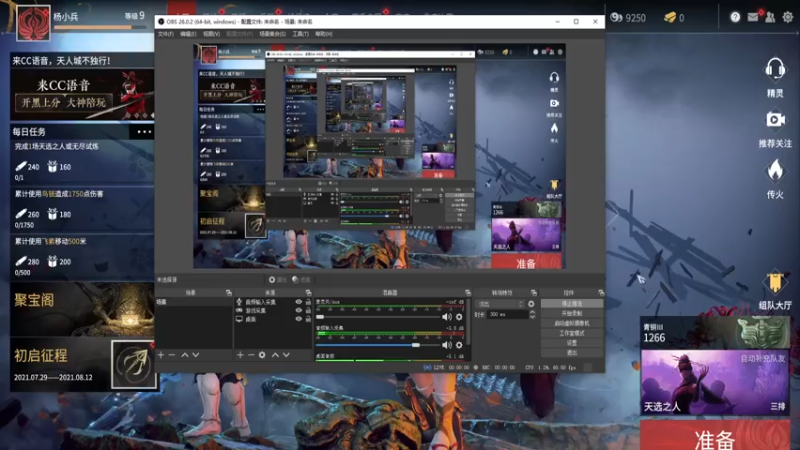
Task: Mute the 麦克风/Aux channel speaker
Action: (x=447, y=317)
